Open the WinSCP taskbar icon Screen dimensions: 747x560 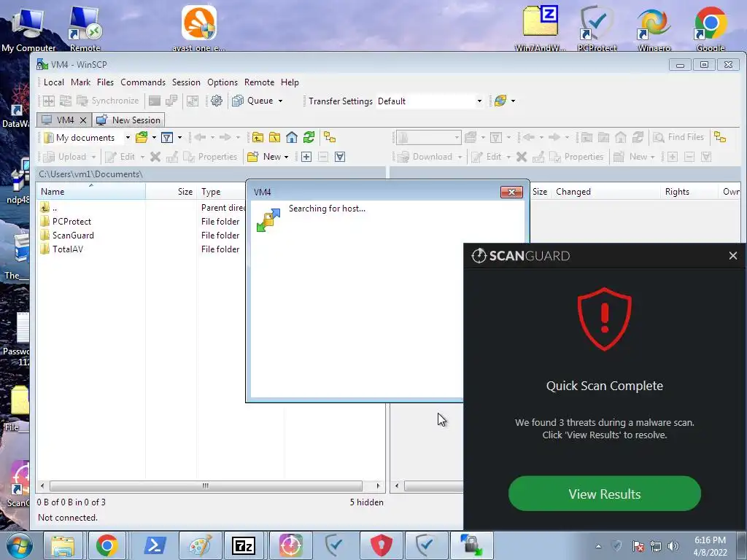(471, 545)
